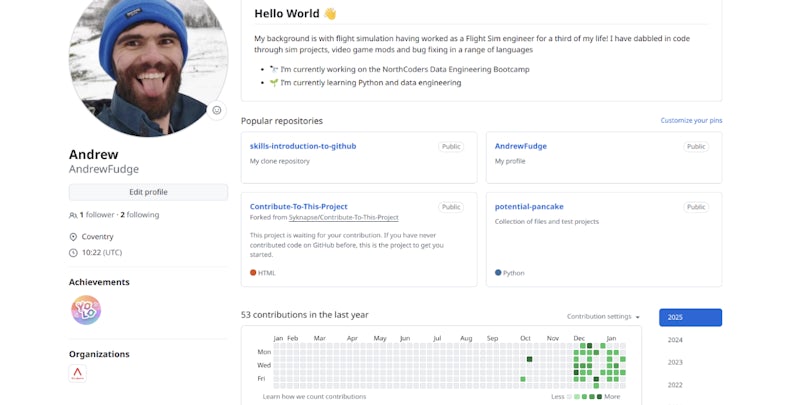
Task: Click the Coventry location pin icon
Action: click(x=73, y=237)
